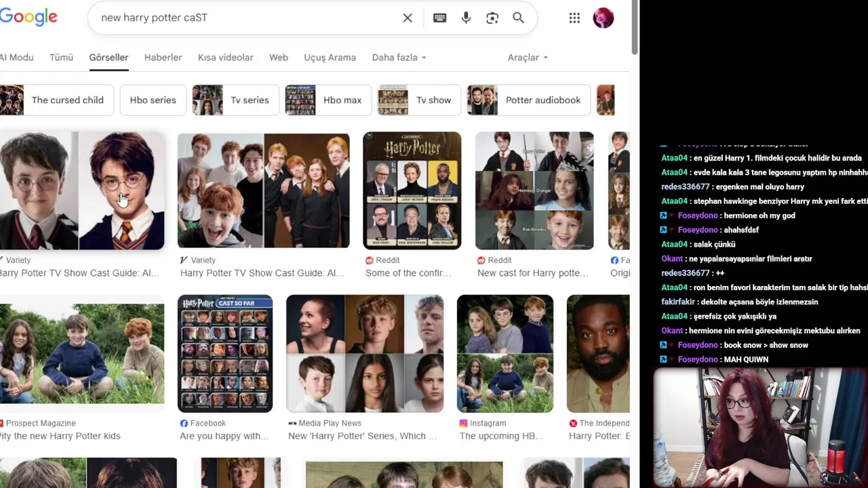Screen dimensions: 868x488
Task: Click 'Are you happy with...' Facebook link
Action: 223,436
